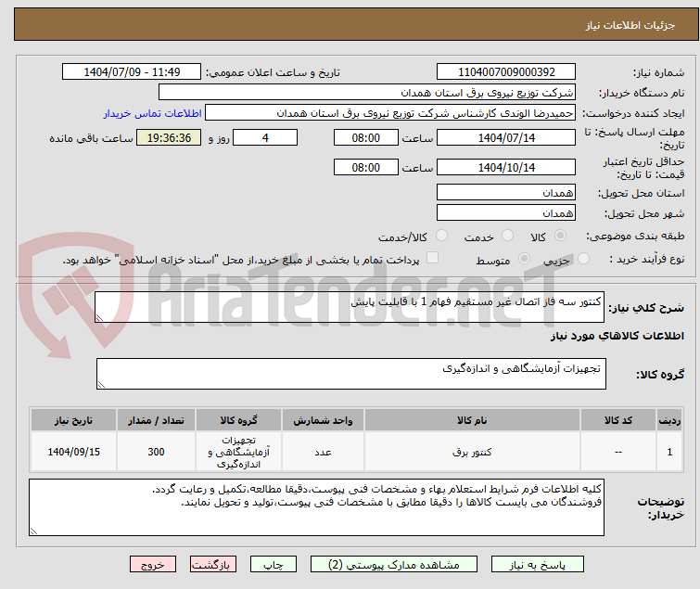Select the کالا radio button

point(560,236)
